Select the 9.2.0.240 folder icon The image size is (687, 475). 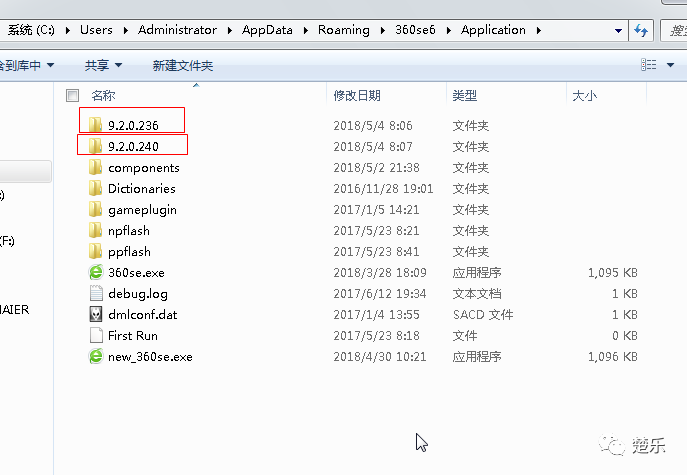coord(95,146)
